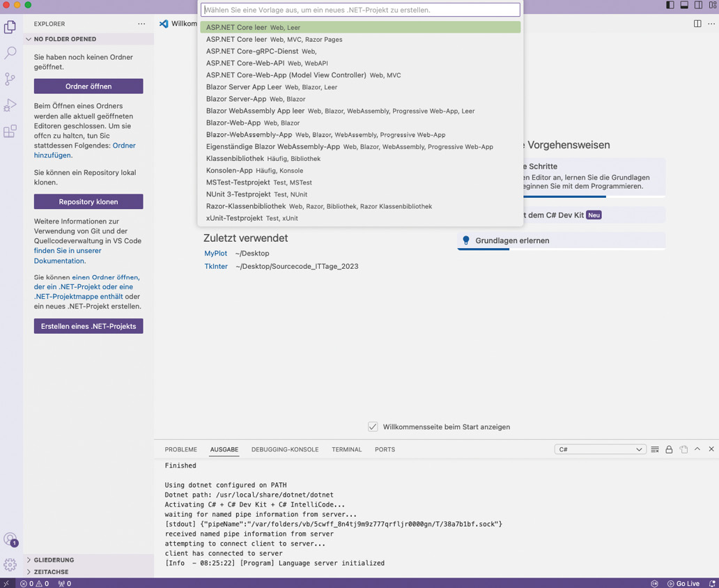The width and height of the screenshot is (719, 588).
Task: Open the C# Dev Kit walkthrough card
Action: (x=594, y=215)
